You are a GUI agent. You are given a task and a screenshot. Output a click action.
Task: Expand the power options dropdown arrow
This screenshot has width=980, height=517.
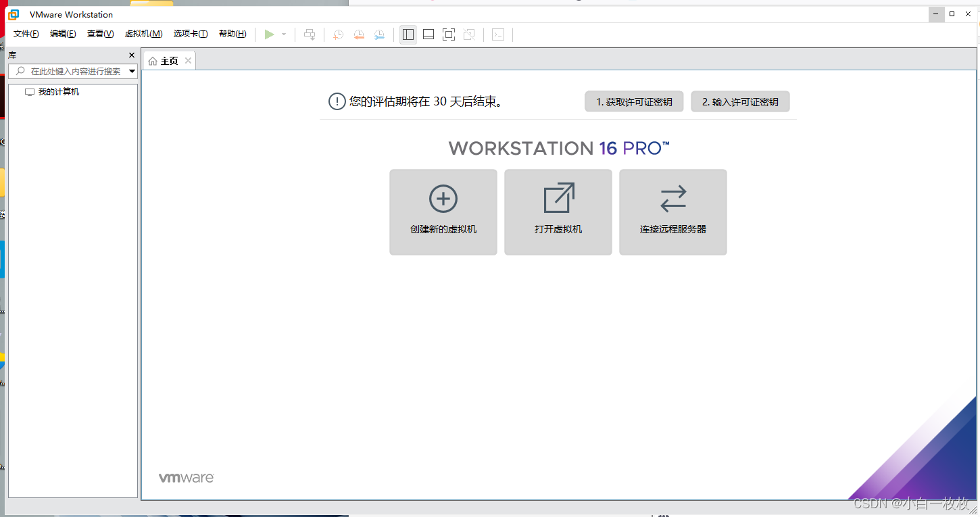point(284,34)
